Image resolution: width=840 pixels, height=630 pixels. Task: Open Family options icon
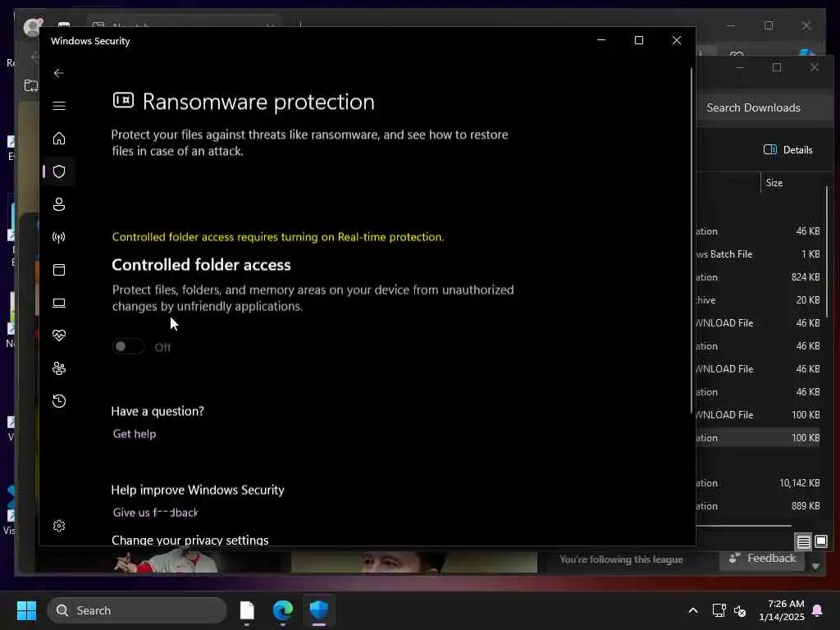[59, 368]
